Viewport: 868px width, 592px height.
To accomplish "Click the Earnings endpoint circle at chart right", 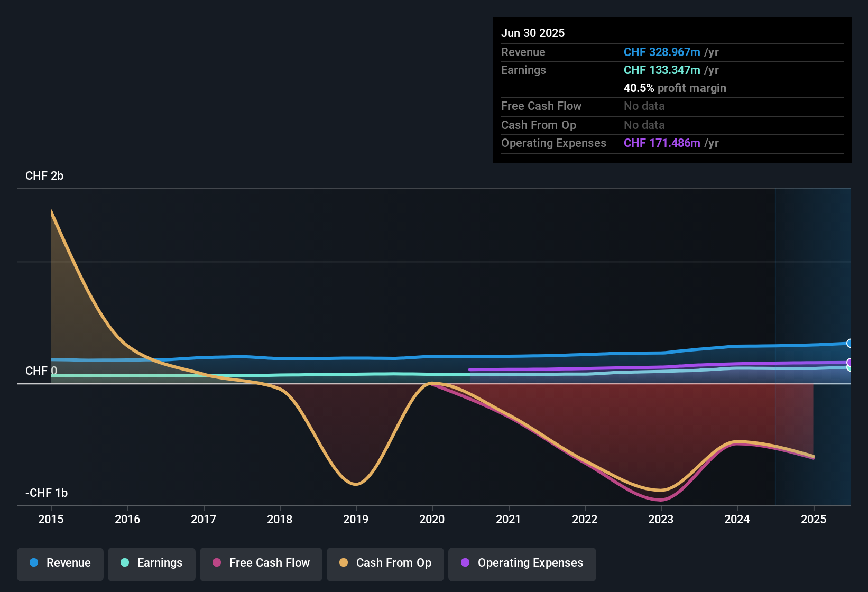I will click(x=849, y=368).
